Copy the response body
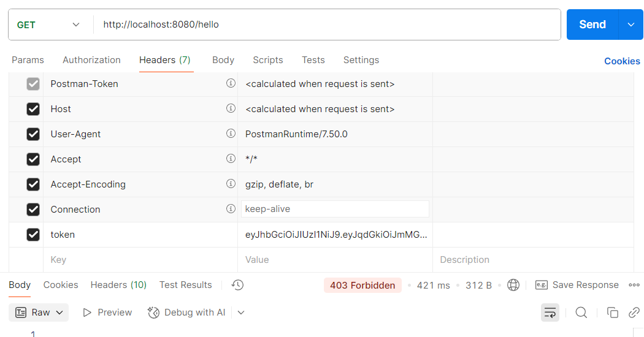This screenshot has height=337, width=644. pos(612,312)
